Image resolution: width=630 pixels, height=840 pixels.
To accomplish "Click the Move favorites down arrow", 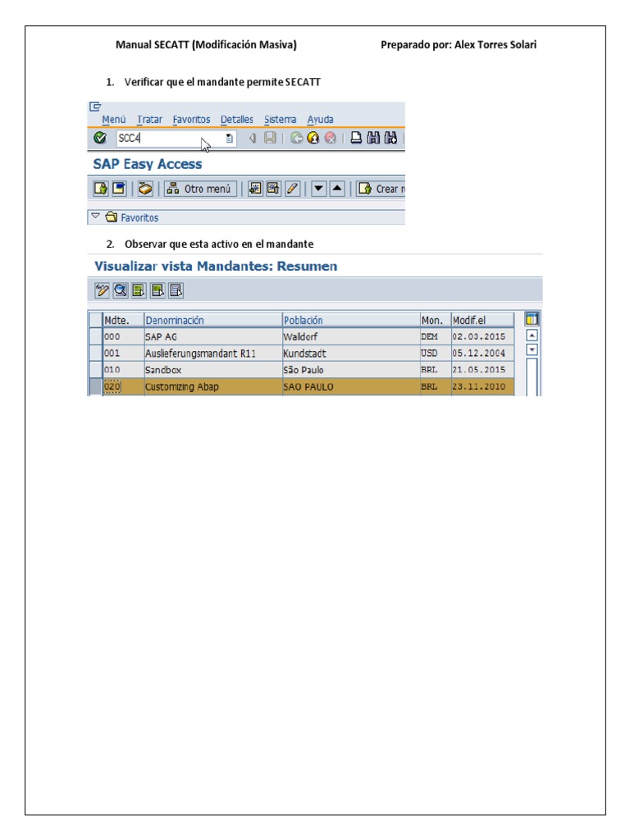I will tap(319, 189).
